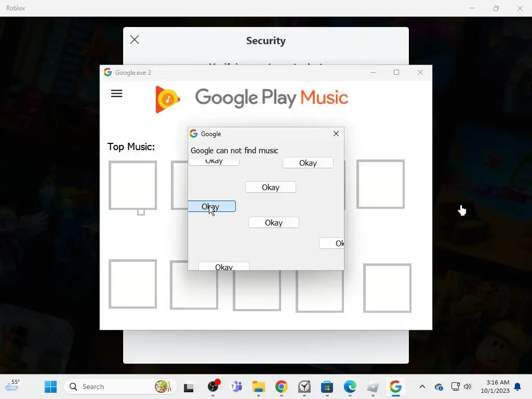The height and width of the screenshot is (399, 532).
Task: Maximize the Google.exe 2 window
Action: [396, 72]
